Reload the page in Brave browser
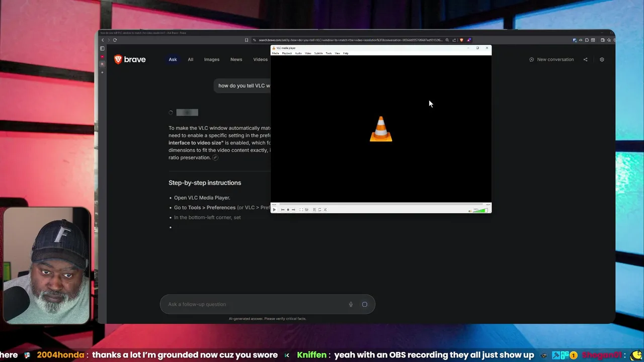Screen dimensions: 644x362 pyautogui.click(x=115, y=40)
